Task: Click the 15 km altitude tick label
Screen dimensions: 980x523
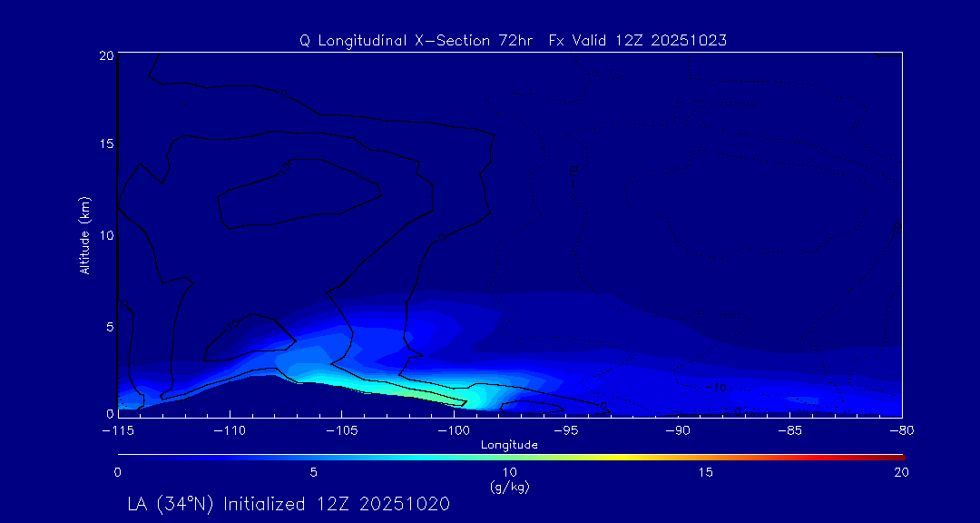Action: click(x=104, y=144)
